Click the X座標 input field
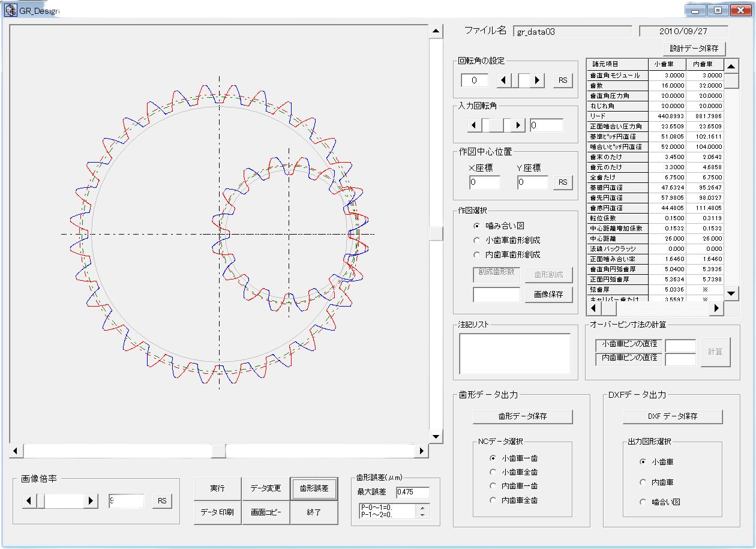The width and height of the screenshot is (756, 549). tap(484, 182)
